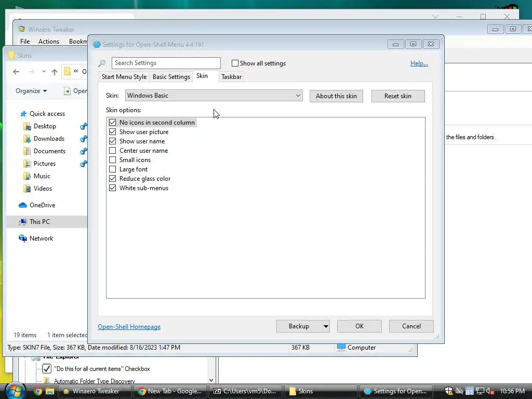
Task: Click the Windows Security shield tray icon
Action: [x=448, y=391]
